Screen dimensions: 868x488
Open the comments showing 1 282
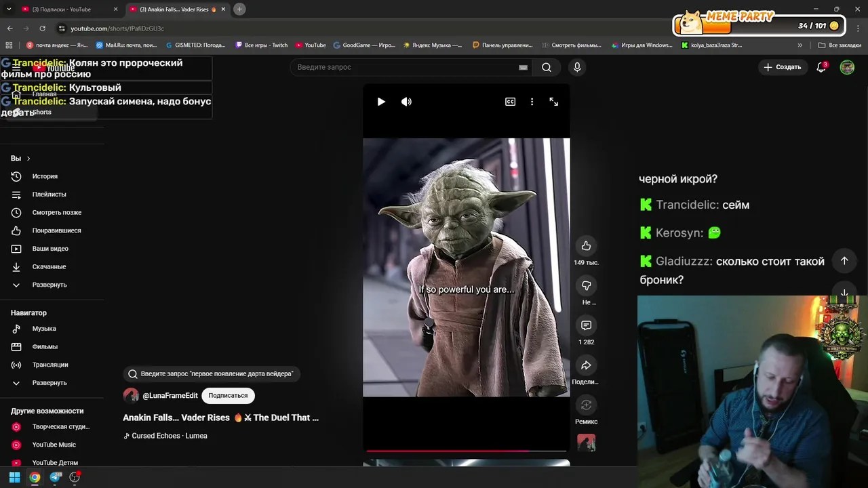click(586, 325)
